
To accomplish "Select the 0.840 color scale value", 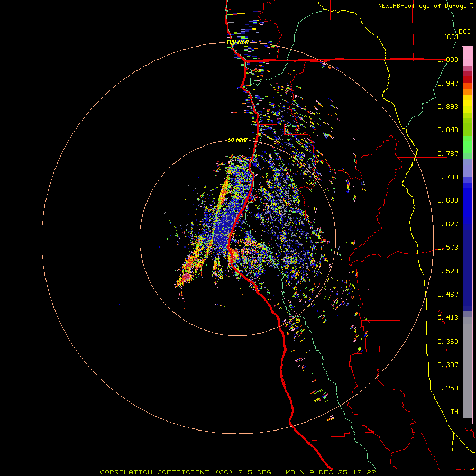I will click(448, 130).
